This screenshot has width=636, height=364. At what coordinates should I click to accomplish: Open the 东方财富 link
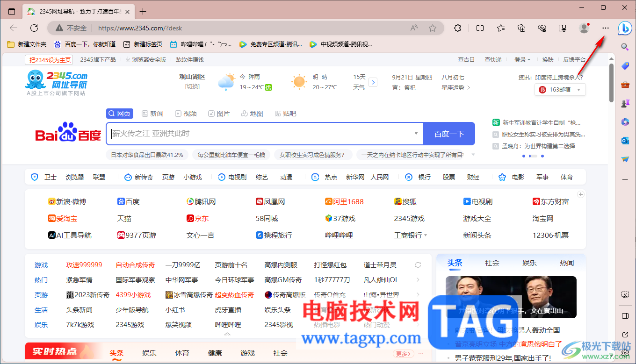click(x=550, y=202)
